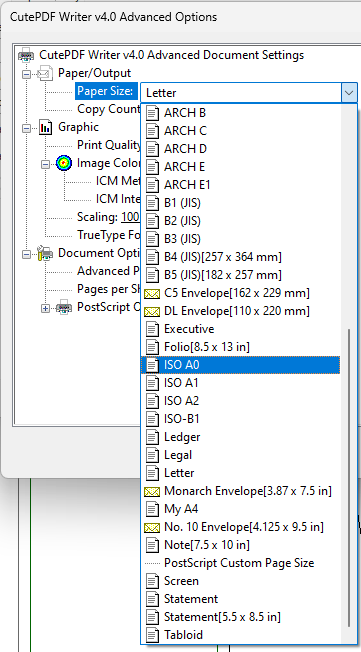
Task: Select the ICM Method tree item
Action: 118,181
